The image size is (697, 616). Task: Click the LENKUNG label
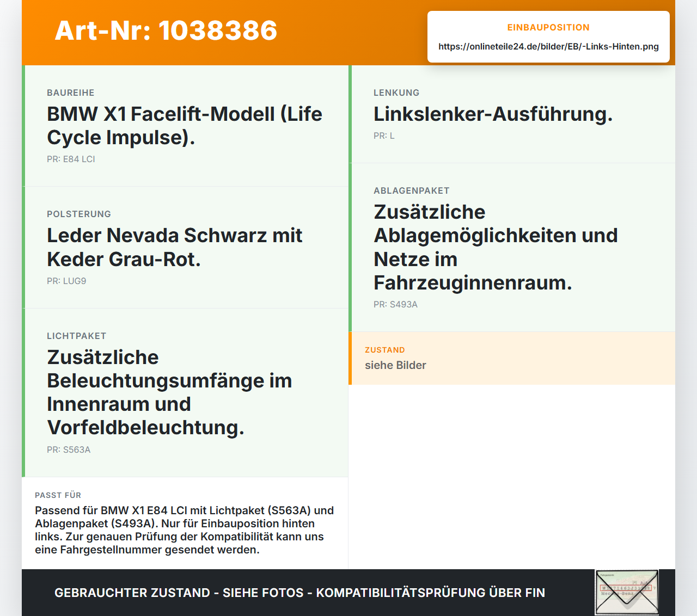396,93
